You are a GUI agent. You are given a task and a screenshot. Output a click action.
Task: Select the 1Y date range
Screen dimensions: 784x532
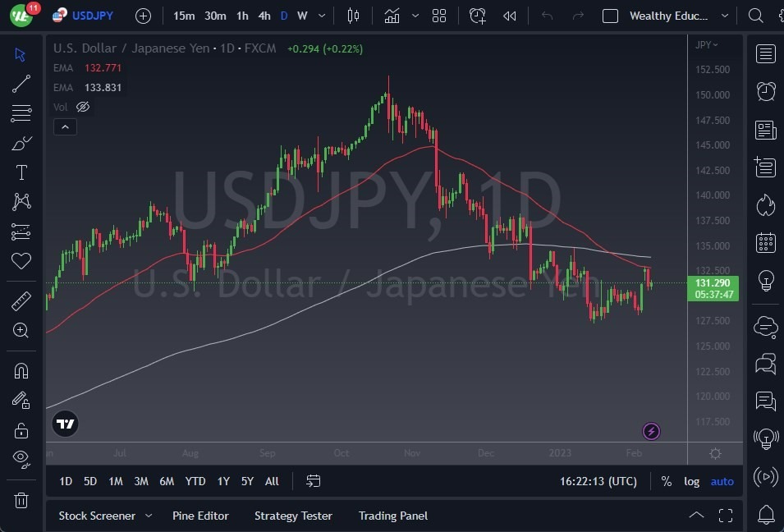point(222,481)
